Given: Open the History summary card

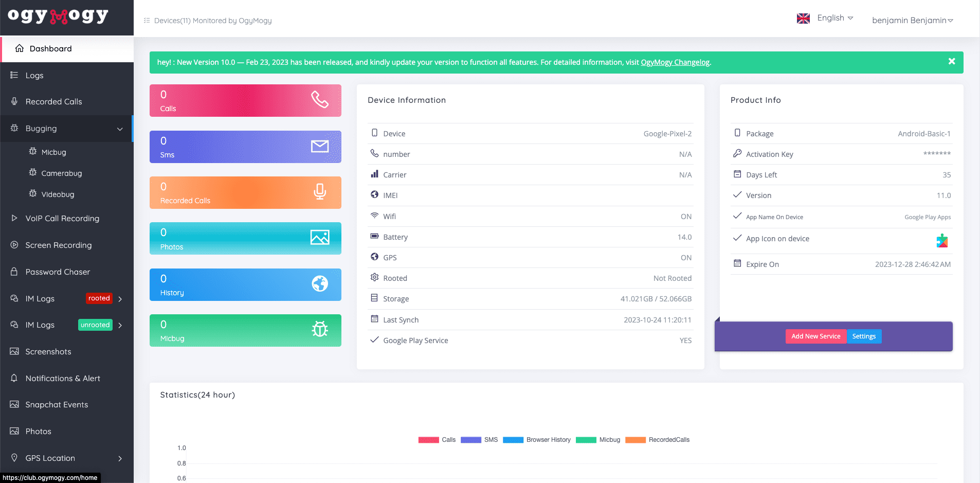Looking at the screenshot, I should (x=245, y=284).
